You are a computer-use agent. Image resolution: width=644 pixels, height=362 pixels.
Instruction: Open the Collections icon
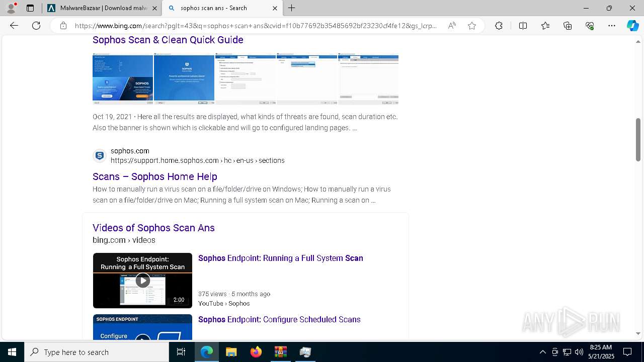[x=568, y=26]
